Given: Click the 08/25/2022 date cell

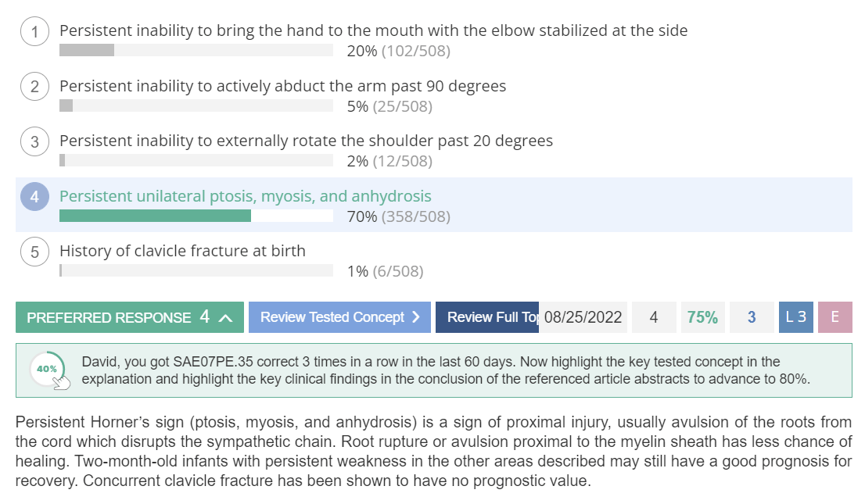Looking at the screenshot, I should point(583,317).
